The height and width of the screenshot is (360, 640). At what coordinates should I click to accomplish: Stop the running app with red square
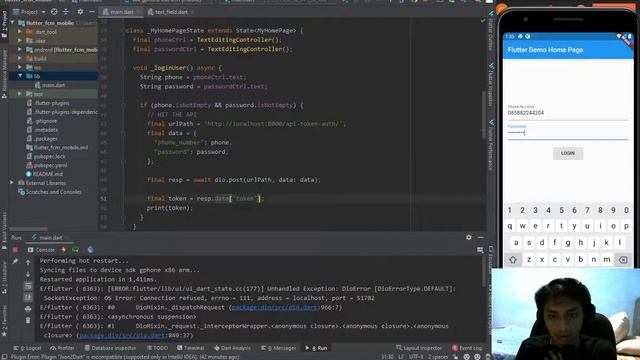click(16, 250)
